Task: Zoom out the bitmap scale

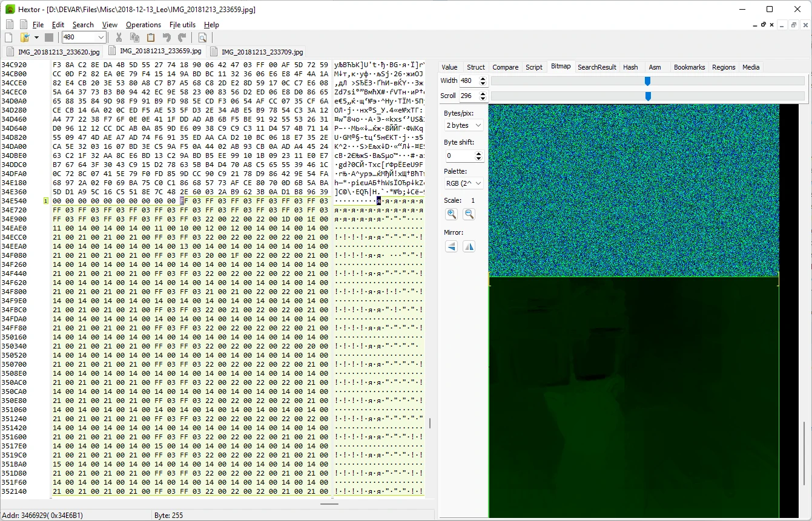Action: (x=469, y=214)
